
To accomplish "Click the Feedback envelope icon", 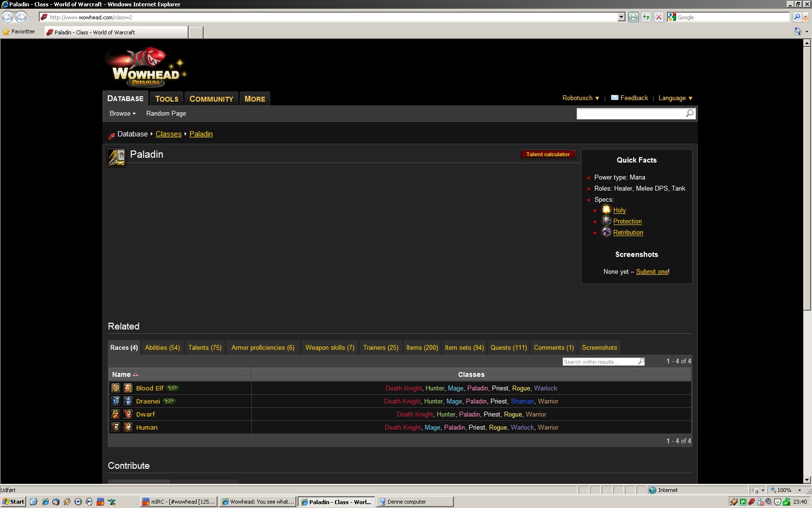I will coord(614,98).
